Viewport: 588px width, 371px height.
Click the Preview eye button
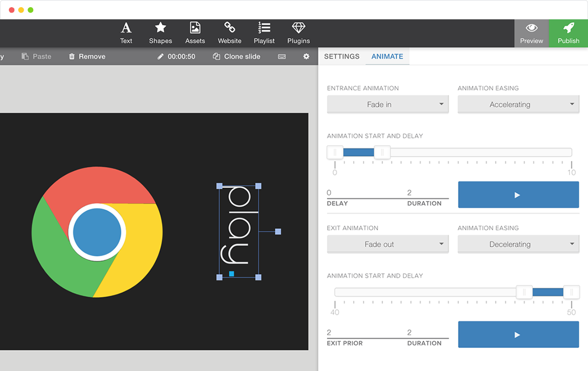pos(532,33)
